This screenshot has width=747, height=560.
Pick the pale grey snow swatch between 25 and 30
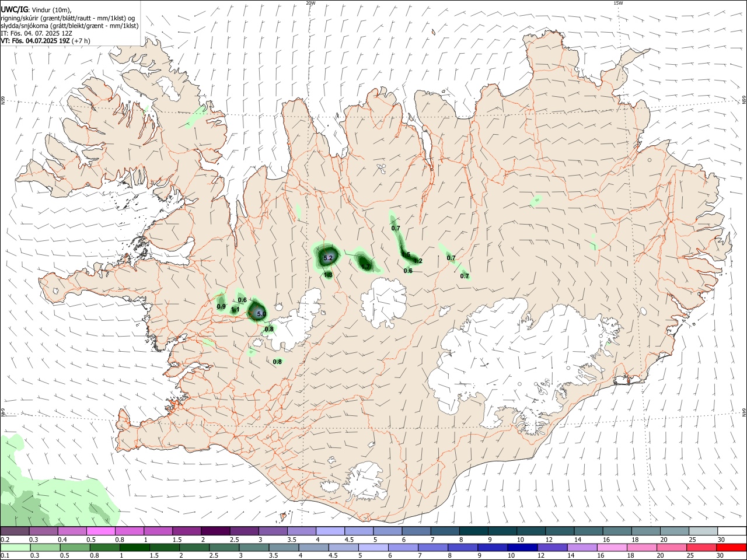click(x=703, y=531)
